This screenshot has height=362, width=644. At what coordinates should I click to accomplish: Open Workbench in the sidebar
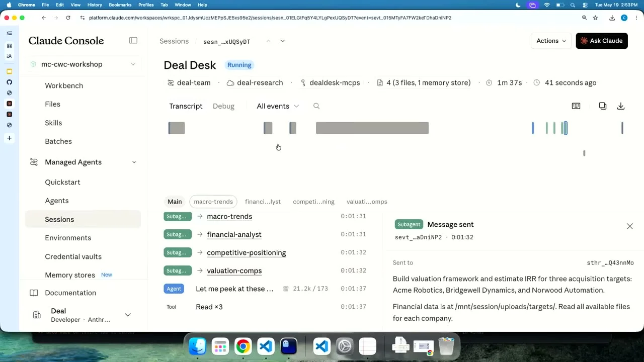click(x=64, y=85)
